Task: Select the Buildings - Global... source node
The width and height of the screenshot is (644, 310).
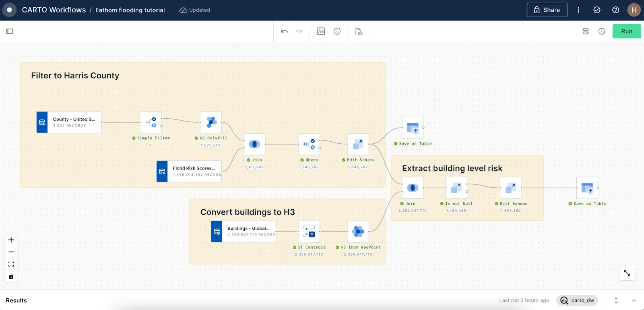Action: pos(244,231)
